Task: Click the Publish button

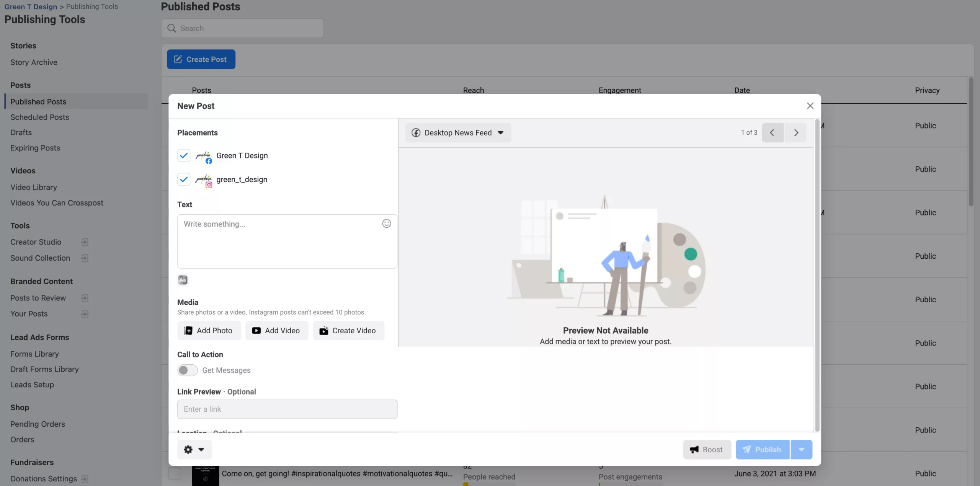Action: tap(763, 450)
